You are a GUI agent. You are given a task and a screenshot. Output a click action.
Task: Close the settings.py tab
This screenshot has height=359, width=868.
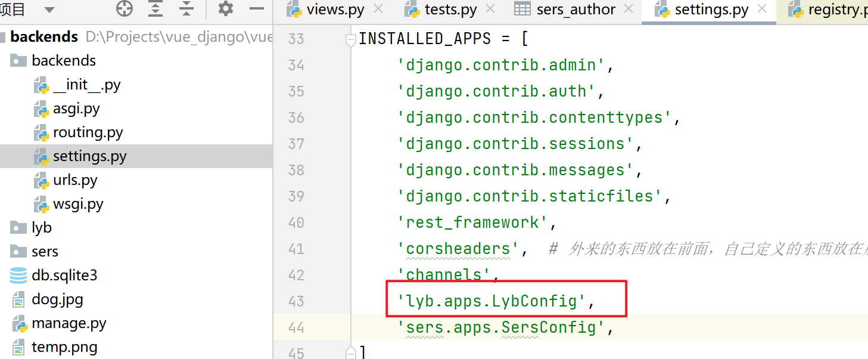762,9
